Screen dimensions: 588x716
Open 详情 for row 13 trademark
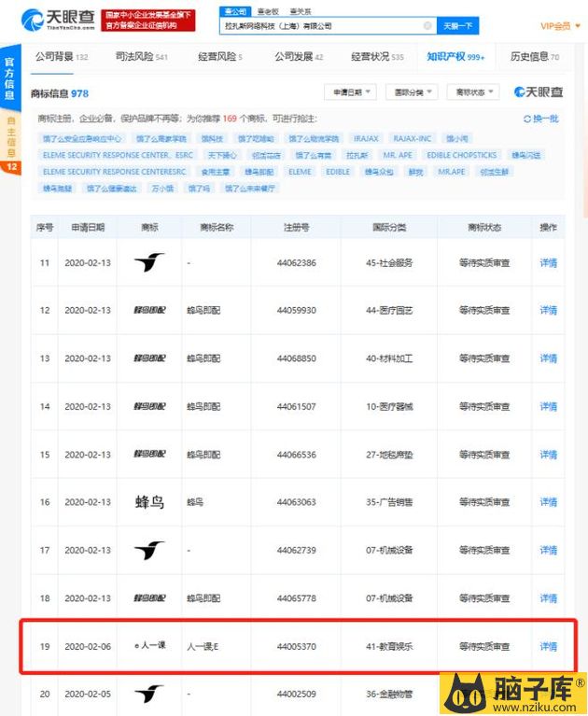pyautogui.click(x=548, y=358)
